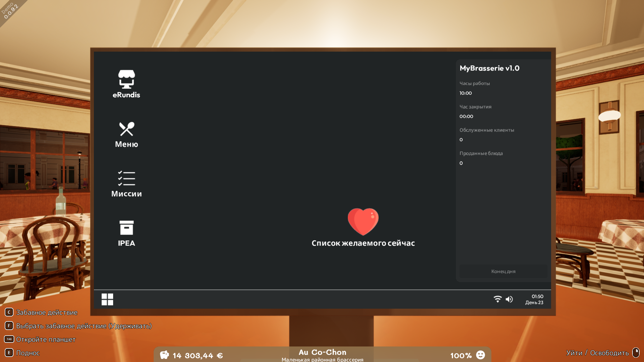Open the start menu grid icon
Viewport: 644px width, 362px height.
[x=107, y=299]
